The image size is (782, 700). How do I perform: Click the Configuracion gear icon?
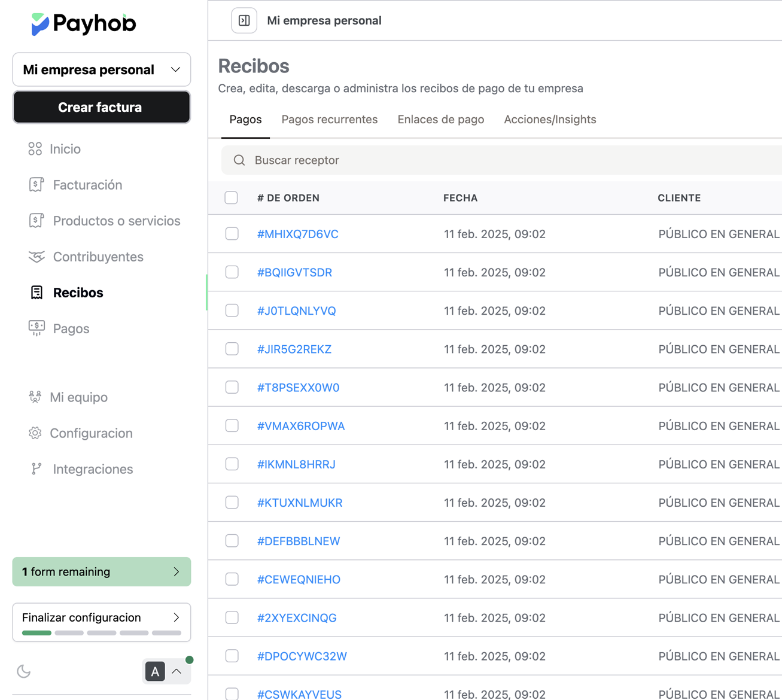pyautogui.click(x=35, y=433)
